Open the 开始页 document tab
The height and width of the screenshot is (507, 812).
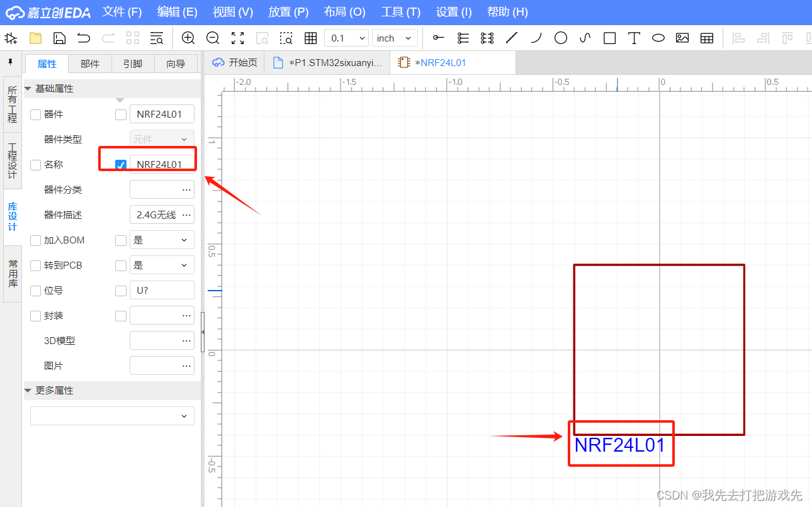tap(235, 63)
